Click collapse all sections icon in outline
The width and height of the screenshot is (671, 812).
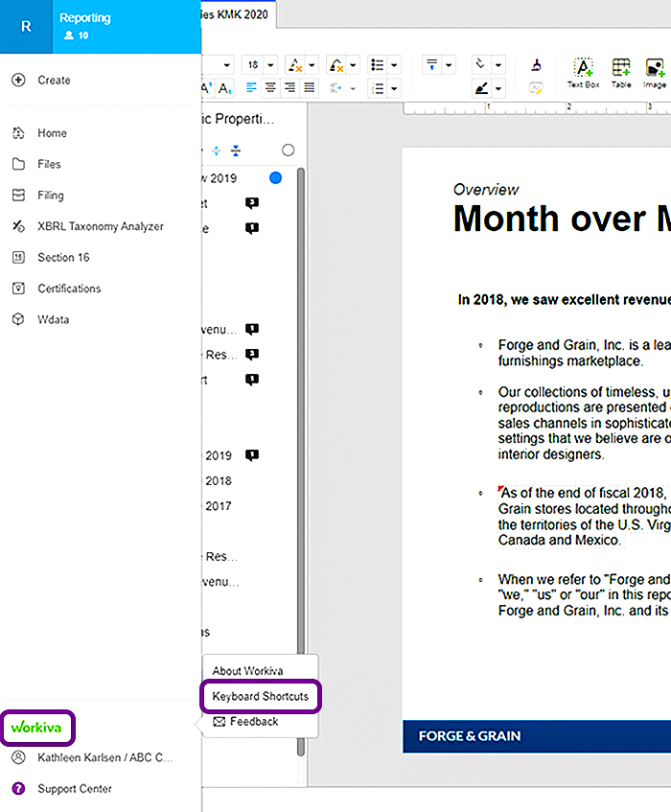236,151
